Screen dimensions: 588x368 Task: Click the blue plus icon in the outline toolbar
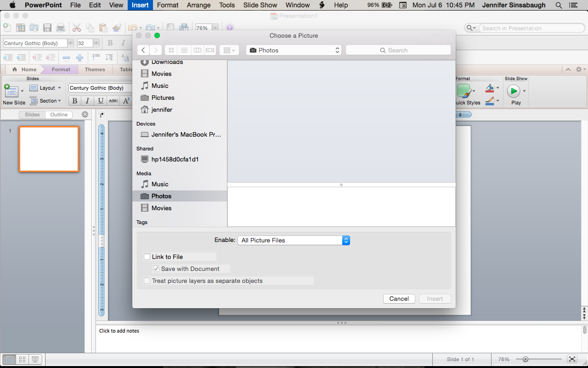tap(80, 57)
